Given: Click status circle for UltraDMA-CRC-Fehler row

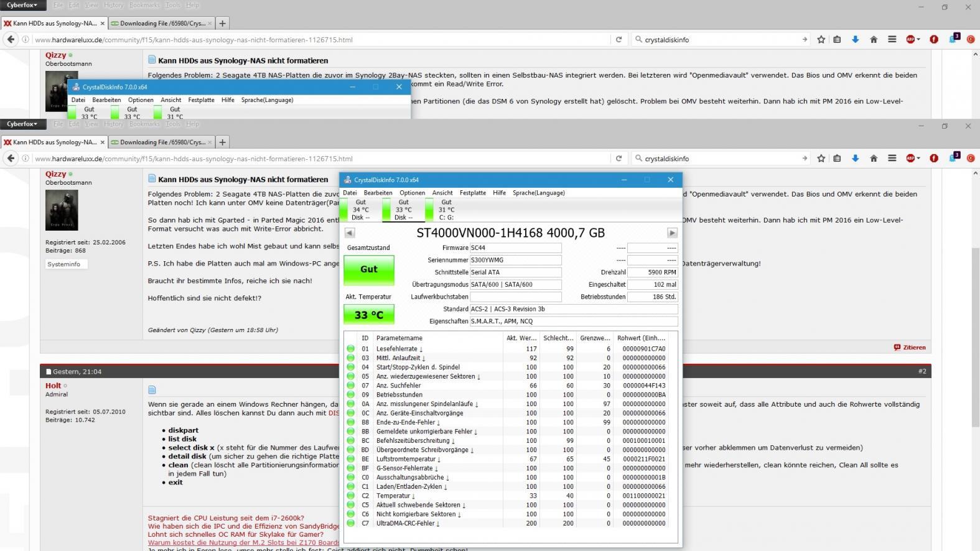Looking at the screenshot, I should 351,523.
